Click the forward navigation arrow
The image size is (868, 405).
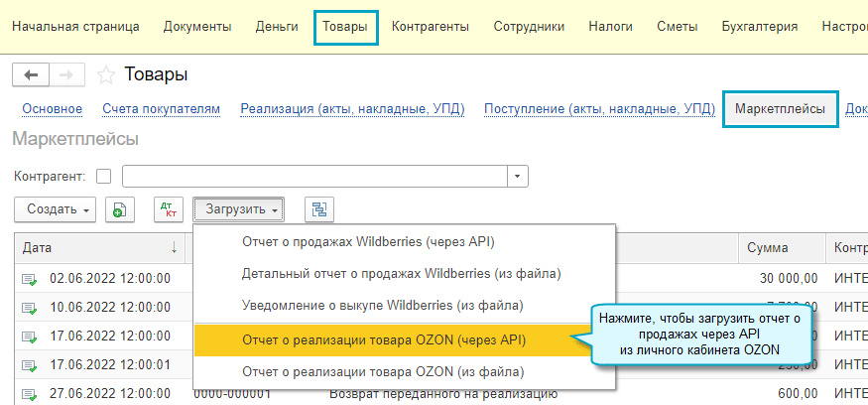(x=65, y=74)
